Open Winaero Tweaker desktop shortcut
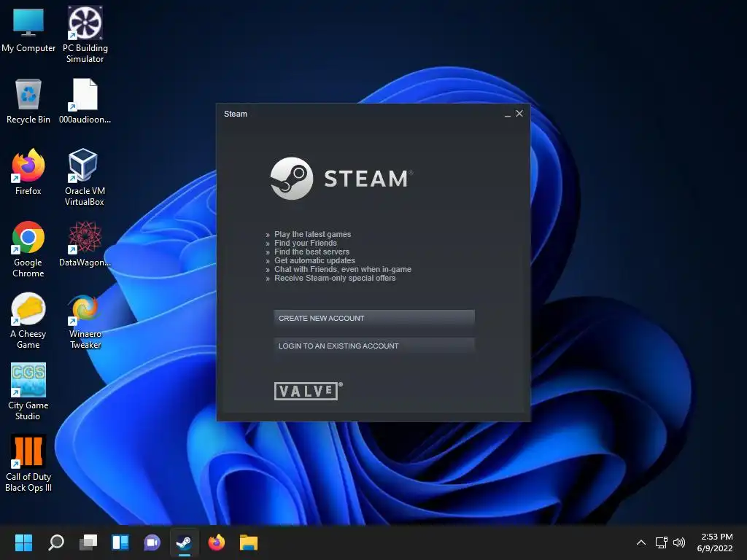This screenshot has height=560, width=747. 85,320
